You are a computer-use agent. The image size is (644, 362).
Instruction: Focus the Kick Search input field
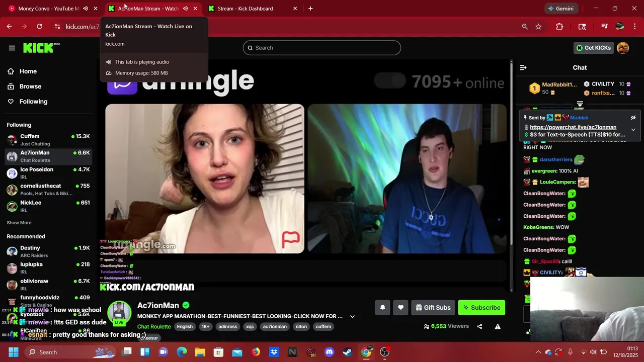(x=322, y=48)
